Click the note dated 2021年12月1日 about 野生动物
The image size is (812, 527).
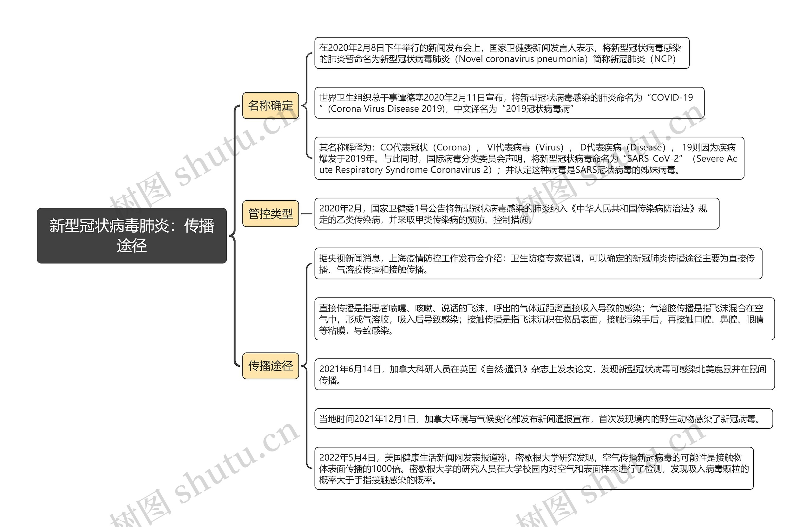coord(543,419)
